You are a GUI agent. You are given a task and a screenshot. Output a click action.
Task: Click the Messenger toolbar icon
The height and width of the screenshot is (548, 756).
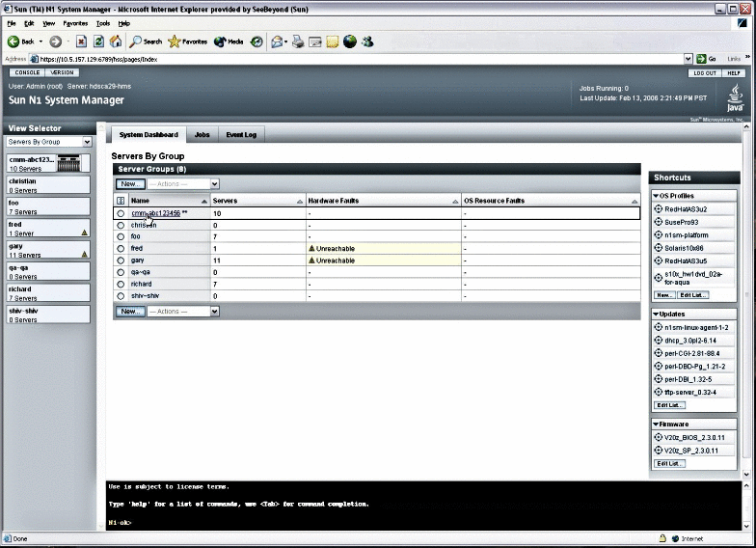click(x=368, y=42)
